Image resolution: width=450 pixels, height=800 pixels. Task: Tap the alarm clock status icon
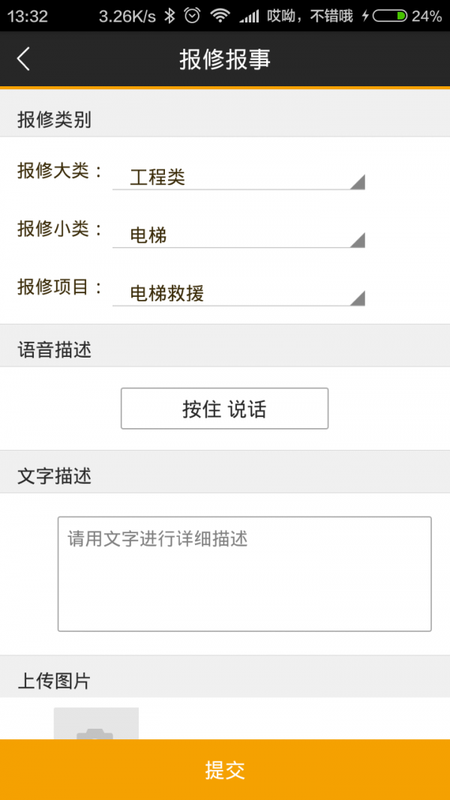point(192,16)
